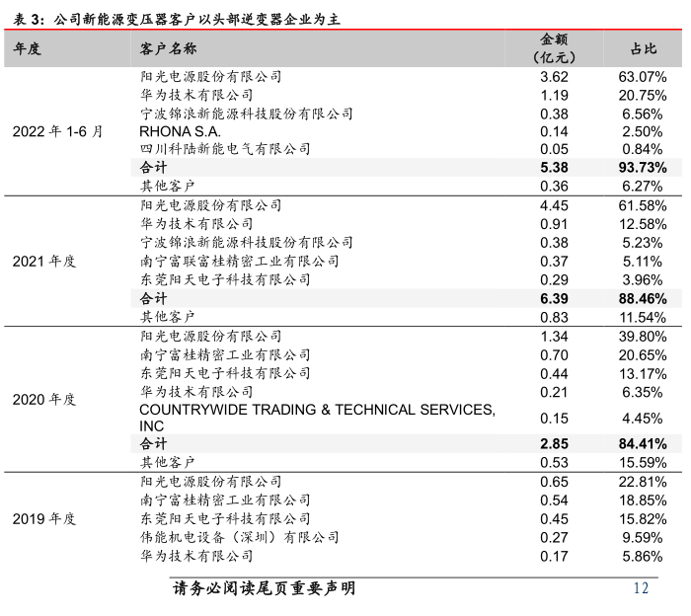Click the amount value 3.62
Screen dimensions: 691x616
[x=554, y=77]
